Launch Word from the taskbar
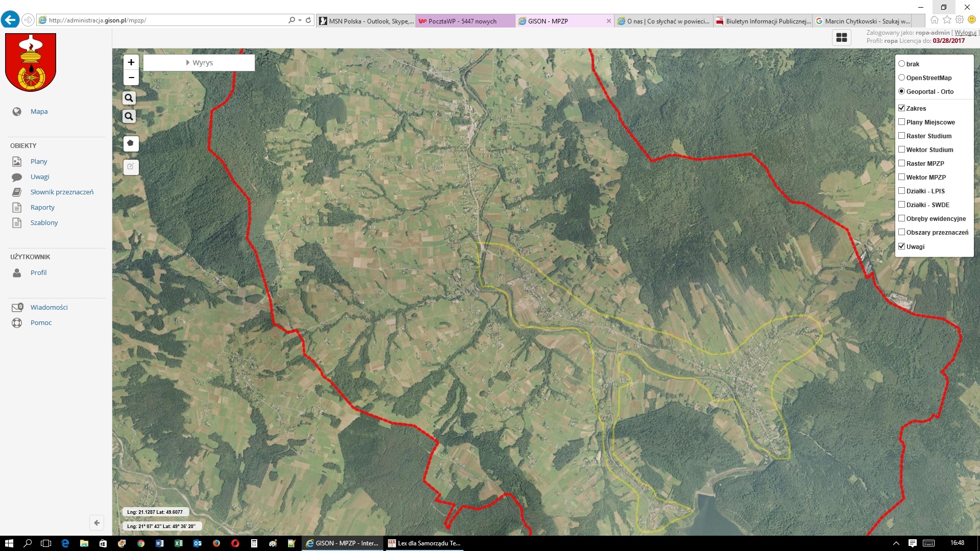This screenshot has height=551, width=980. (x=160, y=543)
